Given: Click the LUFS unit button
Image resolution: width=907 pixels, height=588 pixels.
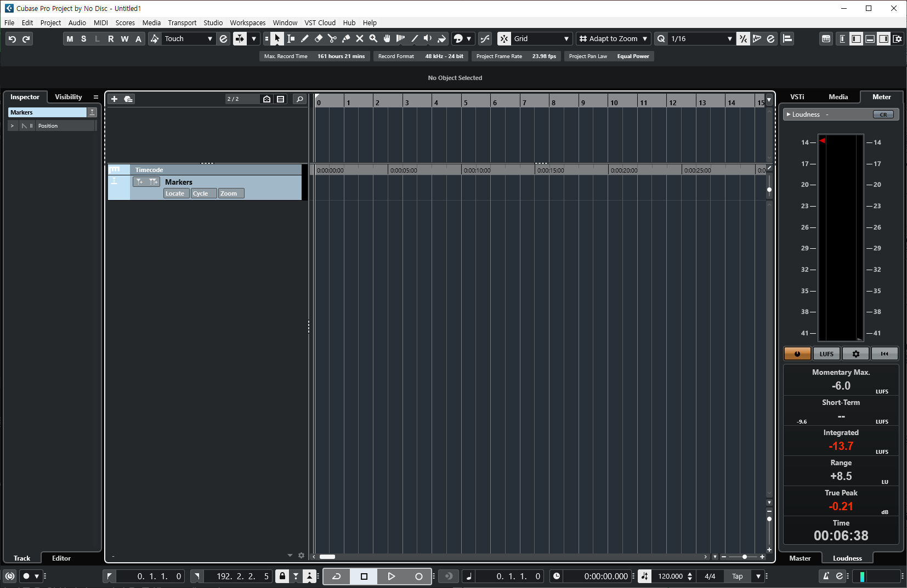Looking at the screenshot, I should [826, 354].
